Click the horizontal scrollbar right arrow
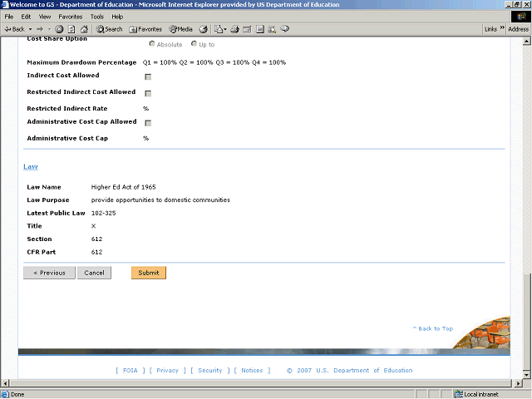The width and height of the screenshot is (532, 399). [518, 383]
